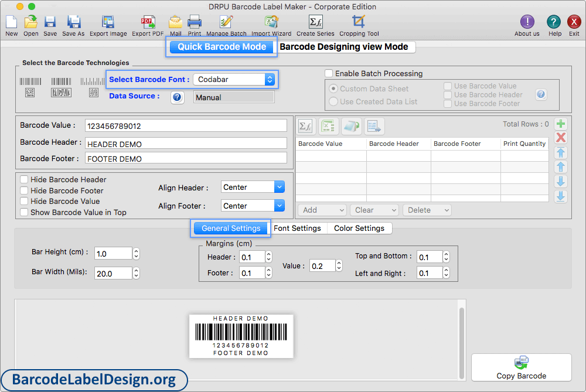Image resolution: width=586 pixels, height=392 pixels.
Task: Check Use Barcode Header option
Action: 448,94
